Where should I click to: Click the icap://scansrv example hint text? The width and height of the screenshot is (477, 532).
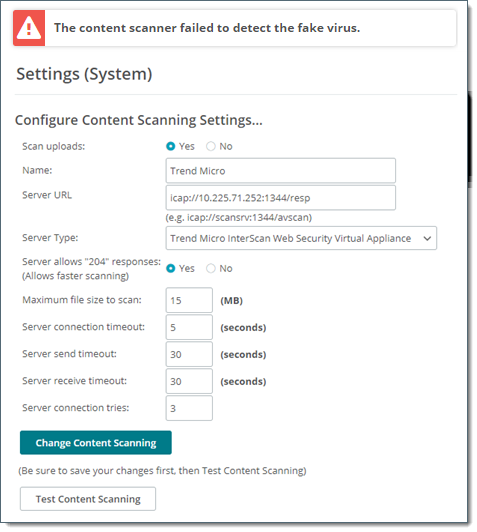(238, 217)
